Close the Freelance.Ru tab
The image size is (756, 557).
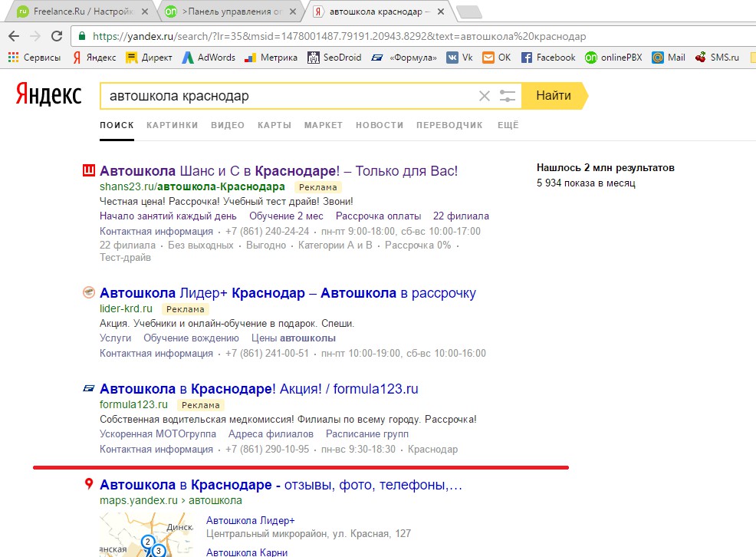(145, 12)
